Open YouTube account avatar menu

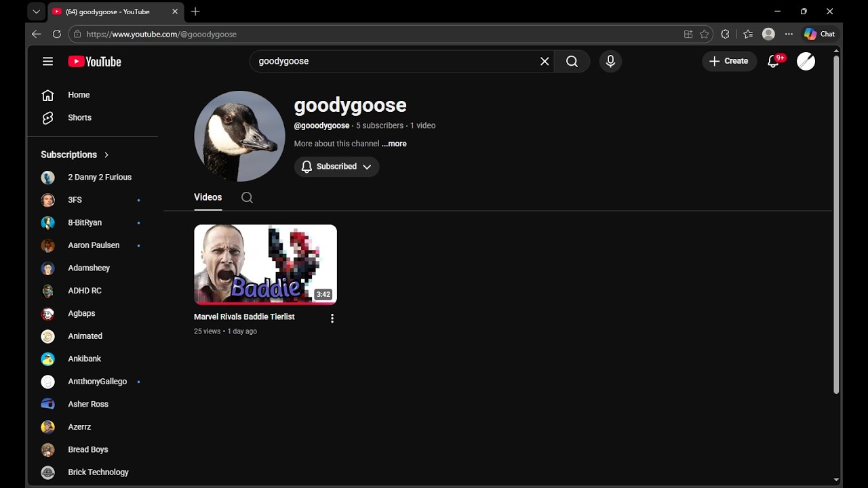point(806,62)
